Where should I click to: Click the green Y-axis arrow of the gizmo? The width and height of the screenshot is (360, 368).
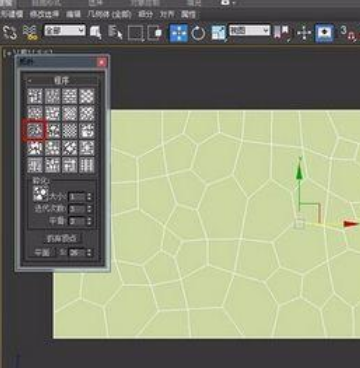(300, 172)
